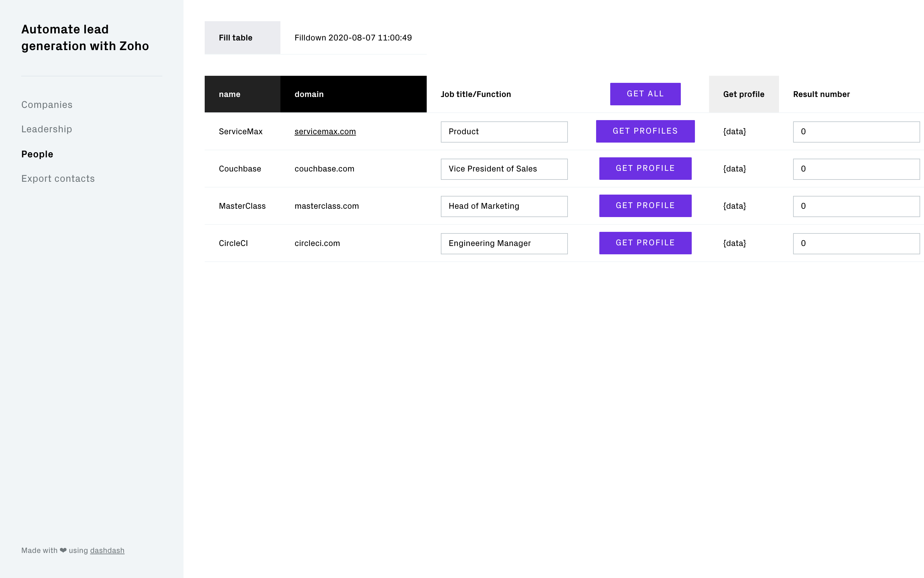Viewport: 924px width, 578px height.
Task: Click the Automate lead generation with Zoho title
Action: (85, 38)
